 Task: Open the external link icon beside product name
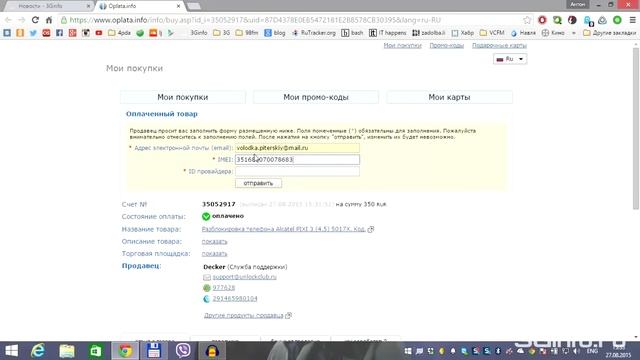[x=371, y=229]
